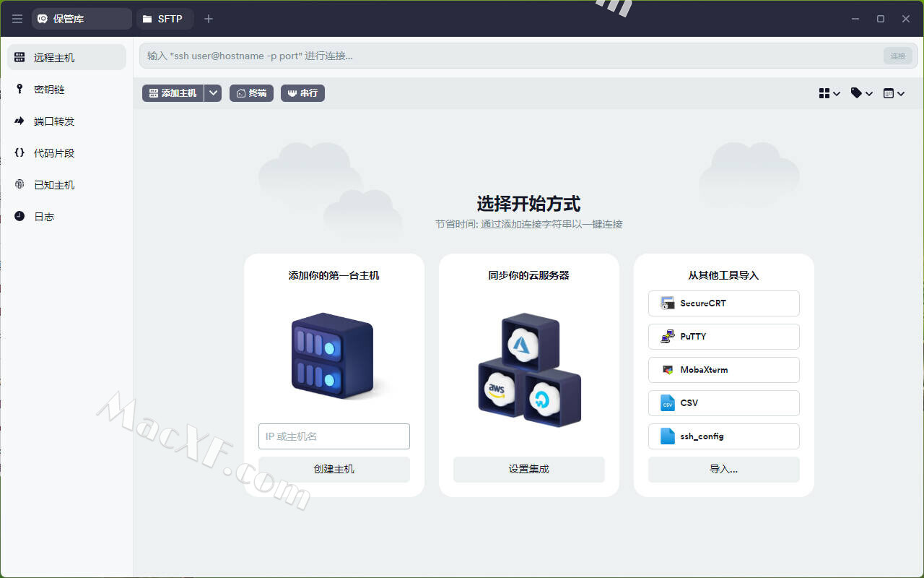Minimize the application window

855,19
